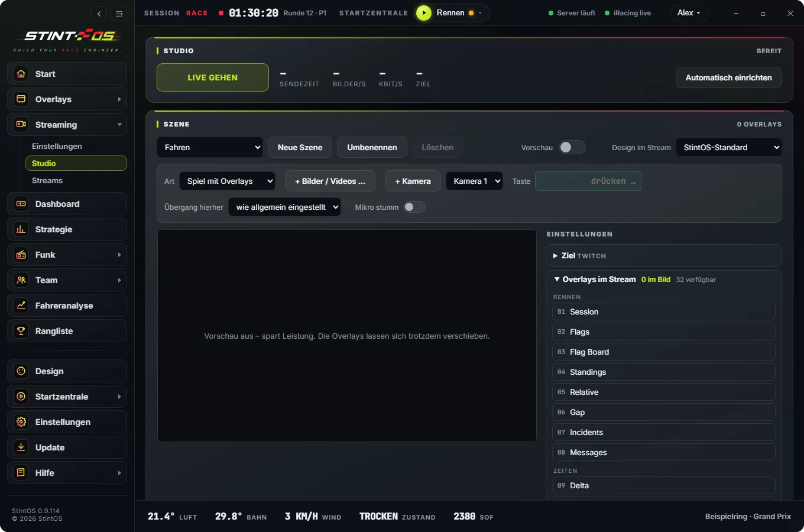The height and width of the screenshot is (532, 804).
Task: Open the Alex user menu
Action: click(689, 13)
